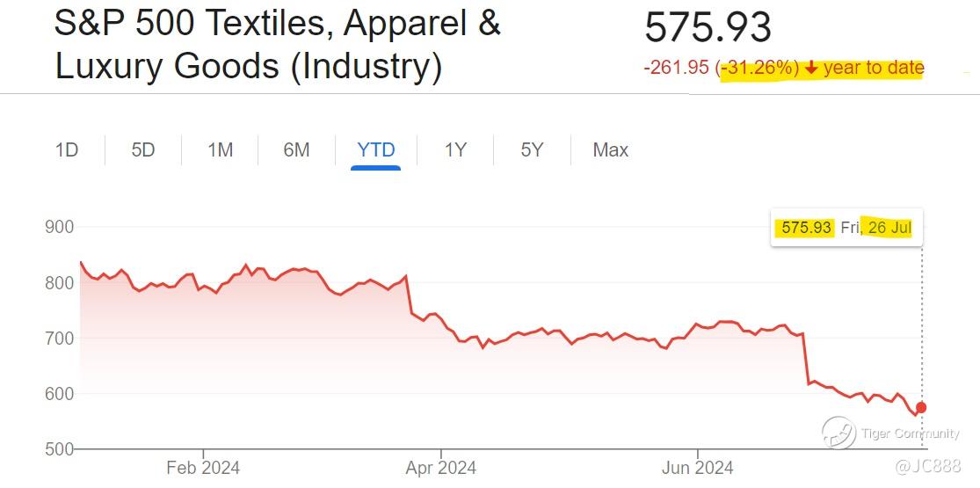980x488 pixels.
Task: Click the active YTD tab
Action: tap(375, 150)
